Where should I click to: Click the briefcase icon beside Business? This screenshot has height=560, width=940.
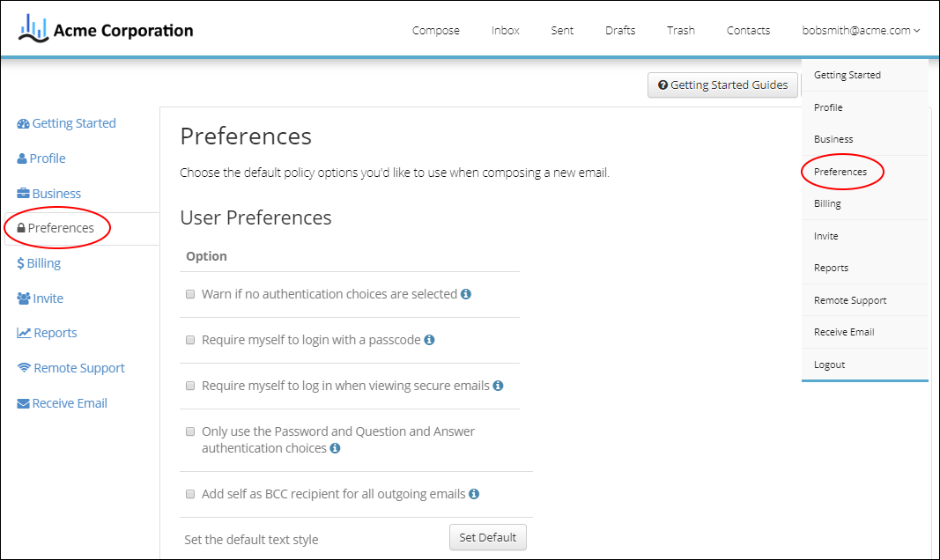pyautogui.click(x=24, y=193)
